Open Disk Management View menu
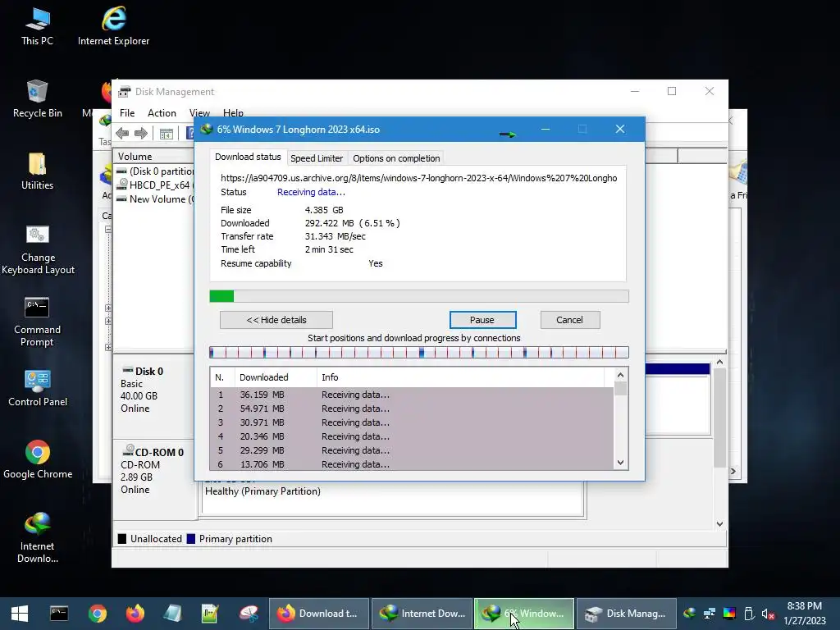 tap(199, 113)
